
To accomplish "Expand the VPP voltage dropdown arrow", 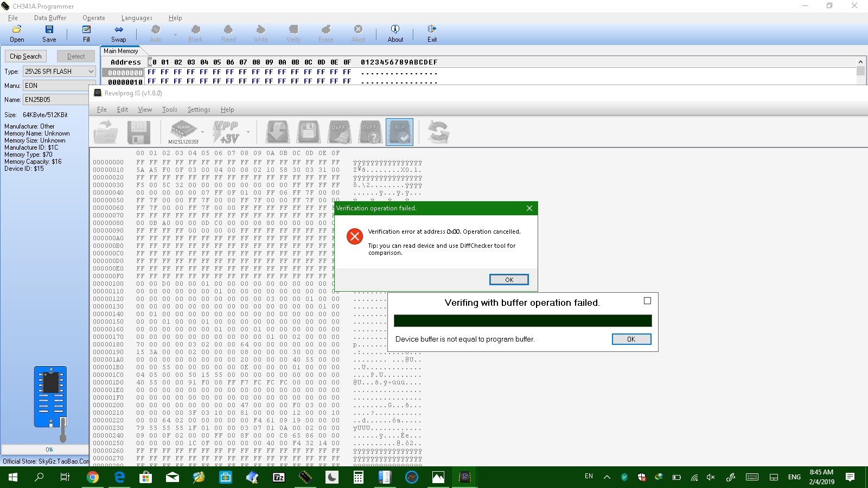I will [248, 132].
